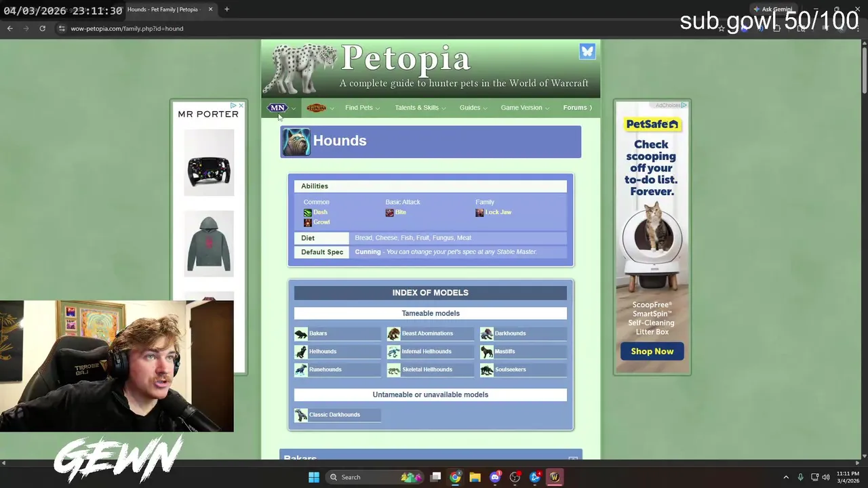
Task: Show hidden system tray icons
Action: tap(786, 477)
